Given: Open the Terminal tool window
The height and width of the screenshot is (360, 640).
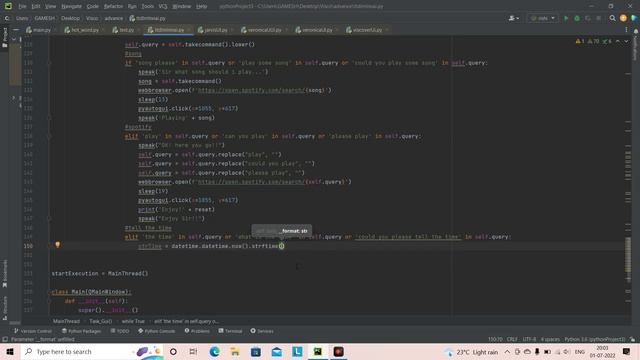Looking at the screenshot, I should coord(231,331).
